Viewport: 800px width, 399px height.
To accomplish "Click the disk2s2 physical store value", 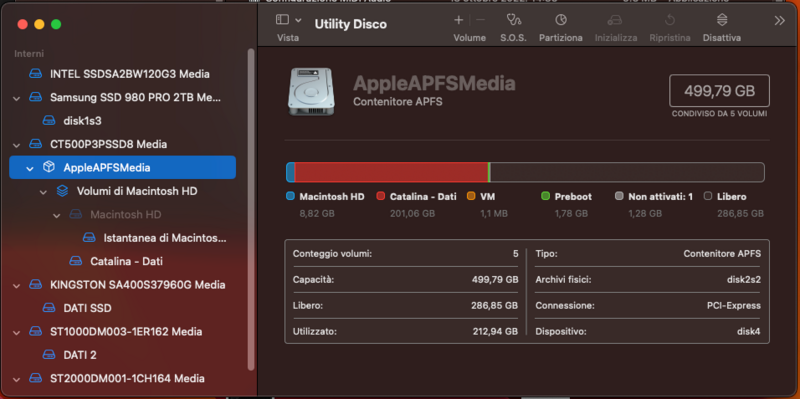I will 744,280.
